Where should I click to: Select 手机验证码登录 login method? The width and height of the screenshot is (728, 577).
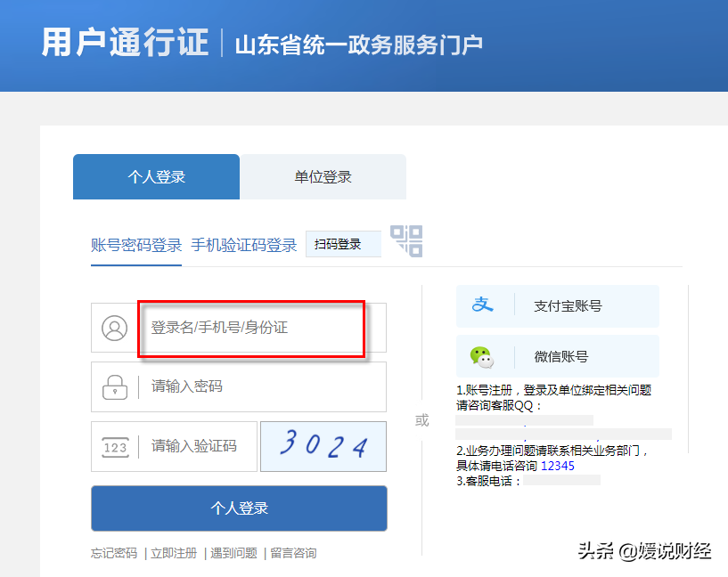point(244,245)
